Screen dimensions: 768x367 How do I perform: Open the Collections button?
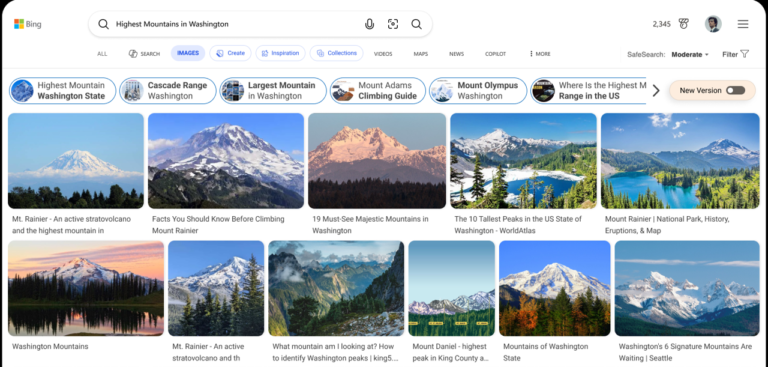(336, 53)
